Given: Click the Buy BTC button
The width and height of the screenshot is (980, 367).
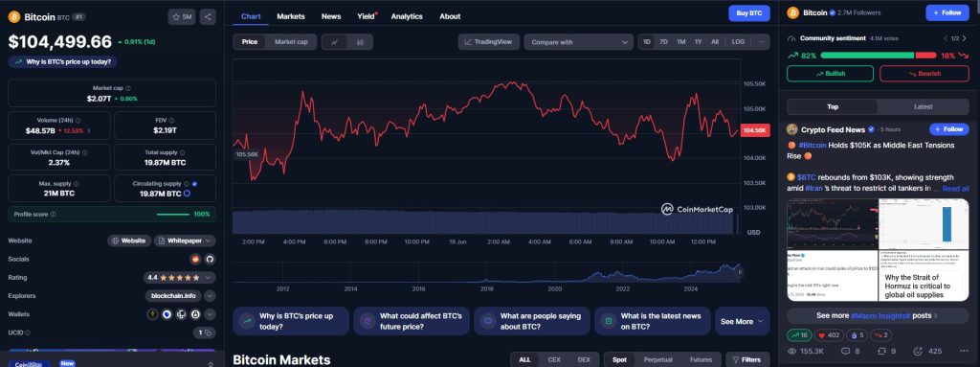Looking at the screenshot, I should [748, 13].
